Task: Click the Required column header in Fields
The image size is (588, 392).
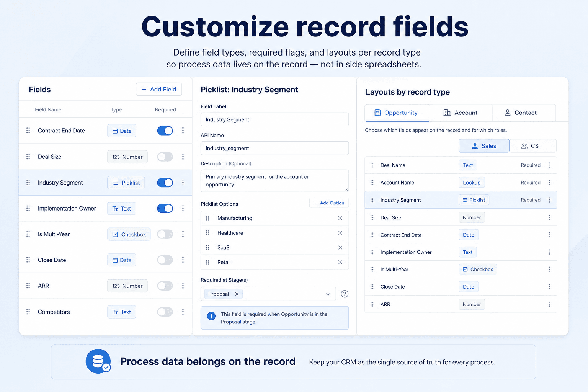Action: coord(165,109)
